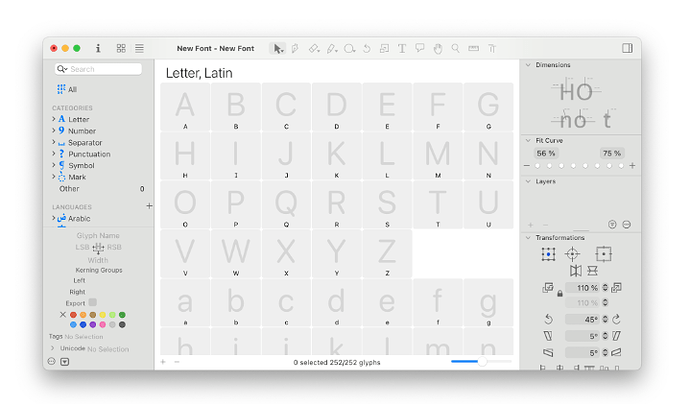Select the Hand tool in toolbar
The image size is (690, 404).
(x=437, y=48)
